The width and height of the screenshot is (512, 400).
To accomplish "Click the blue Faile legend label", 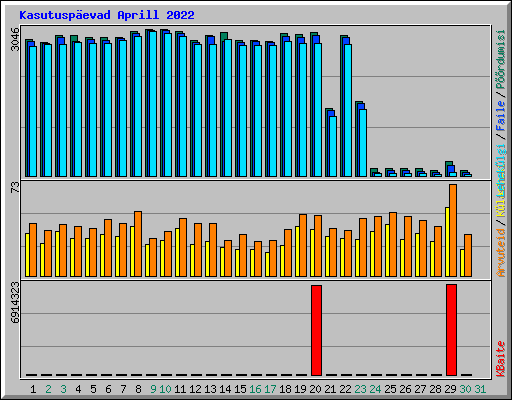I will (501, 116).
